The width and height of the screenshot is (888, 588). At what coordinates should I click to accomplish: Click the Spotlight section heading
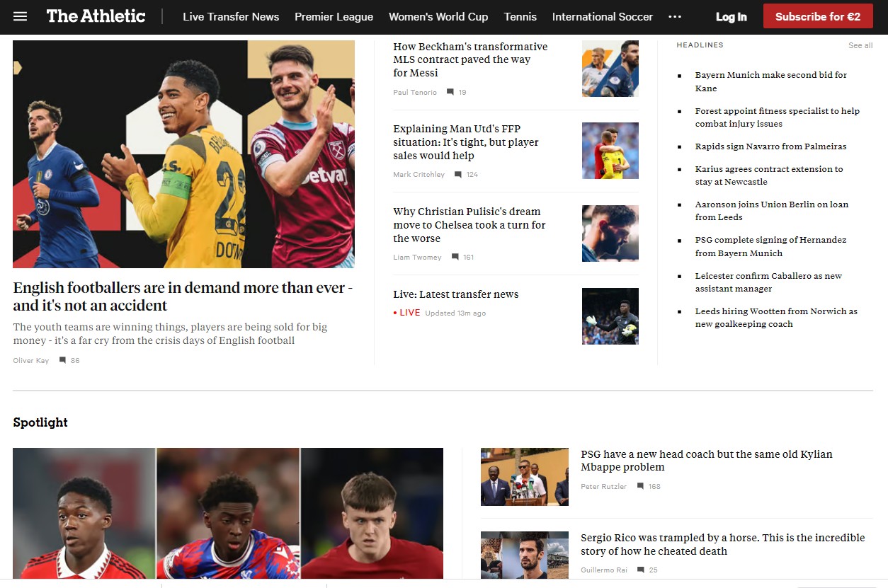40,422
